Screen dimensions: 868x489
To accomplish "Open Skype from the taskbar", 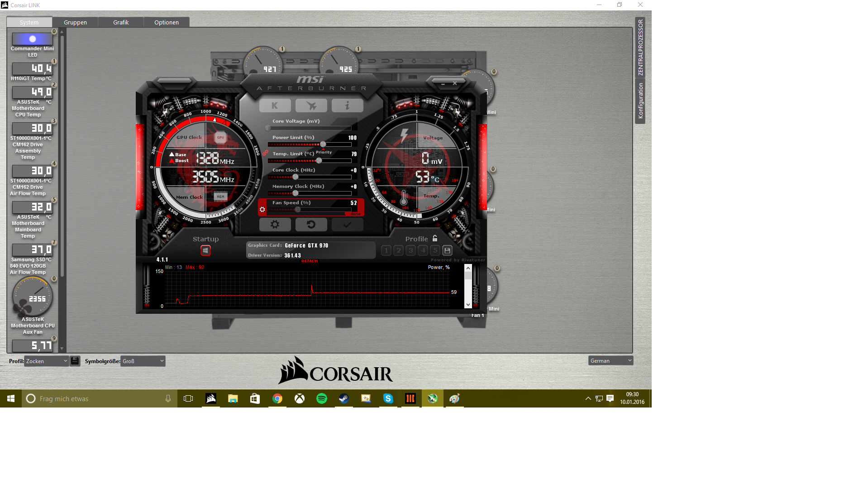I will (x=388, y=398).
